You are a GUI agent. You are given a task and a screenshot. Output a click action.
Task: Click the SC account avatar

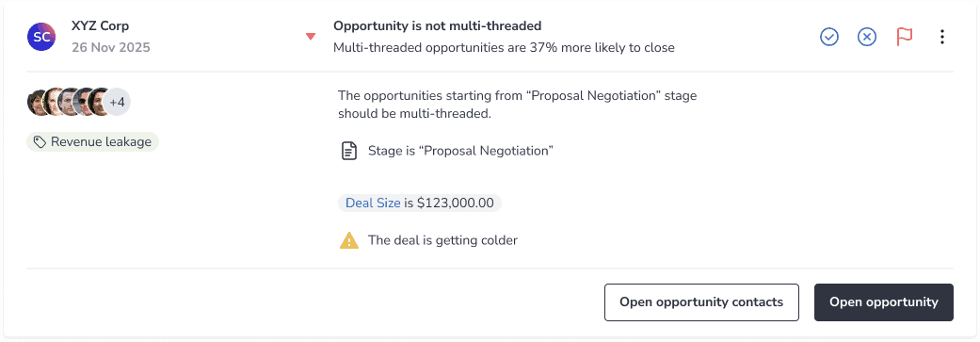(41, 37)
